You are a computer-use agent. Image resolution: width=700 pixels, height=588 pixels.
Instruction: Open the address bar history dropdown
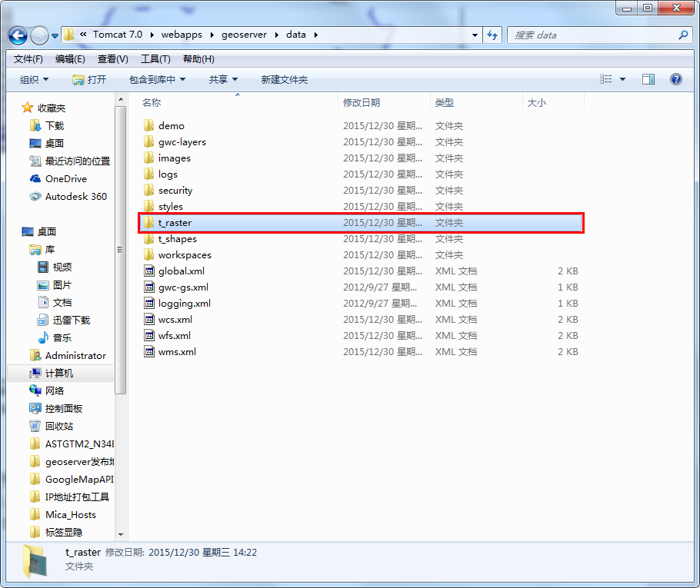(x=475, y=35)
